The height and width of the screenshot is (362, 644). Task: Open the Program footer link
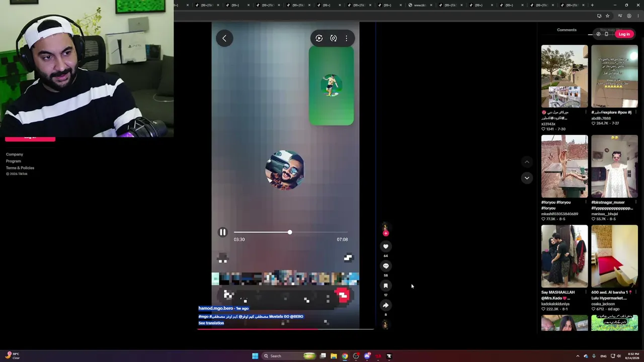click(x=14, y=161)
